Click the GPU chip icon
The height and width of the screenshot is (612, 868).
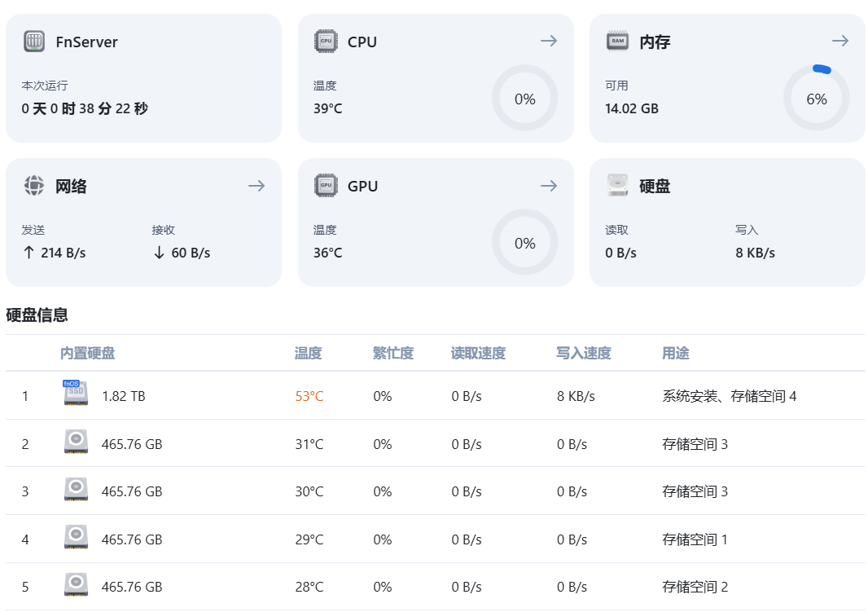[x=326, y=186]
